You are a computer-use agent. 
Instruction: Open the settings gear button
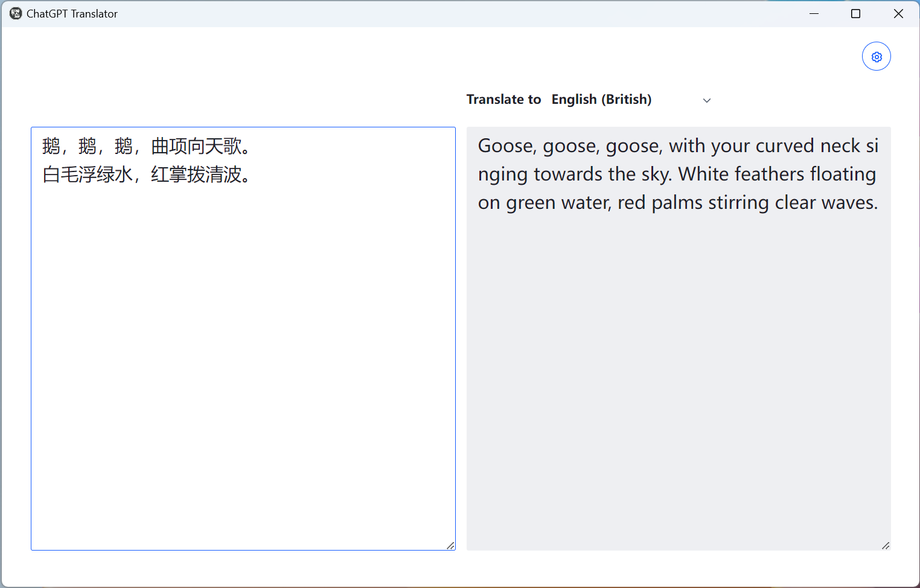pos(876,57)
